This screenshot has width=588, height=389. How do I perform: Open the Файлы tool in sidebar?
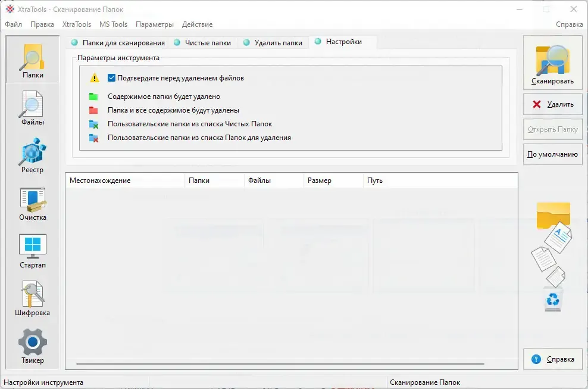point(33,108)
